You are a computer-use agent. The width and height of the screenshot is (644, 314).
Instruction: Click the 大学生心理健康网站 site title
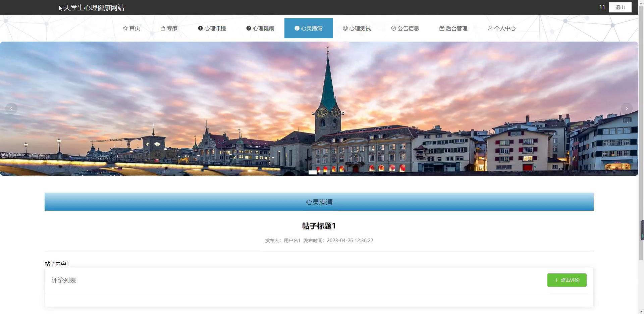[94, 8]
